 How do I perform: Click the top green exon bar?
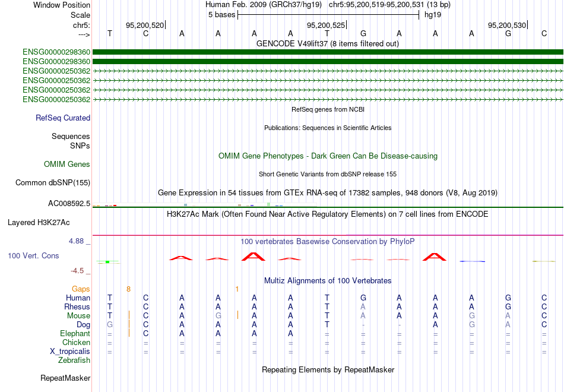pyautogui.click(x=328, y=52)
